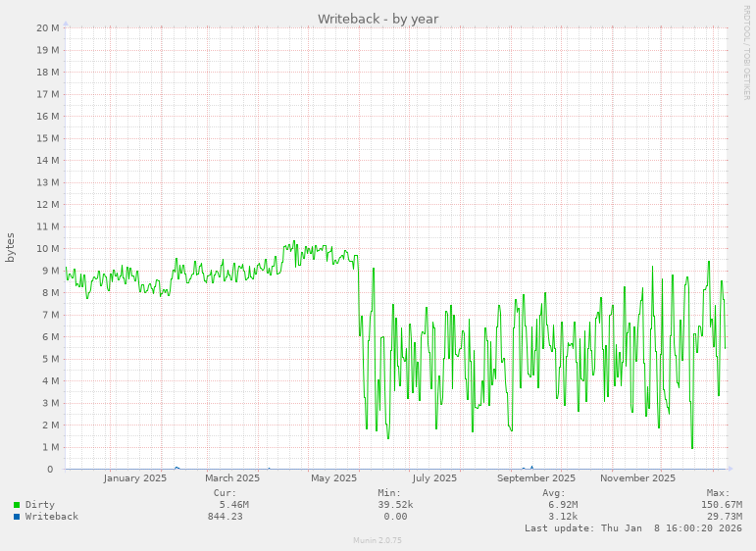756x551 pixels.
Task: Click the March 2025 x-axis label
Action: coord(232,478)
